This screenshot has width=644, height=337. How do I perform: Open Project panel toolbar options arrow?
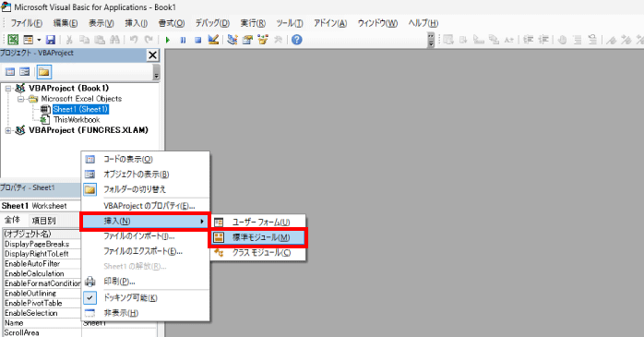coord(156,73)
